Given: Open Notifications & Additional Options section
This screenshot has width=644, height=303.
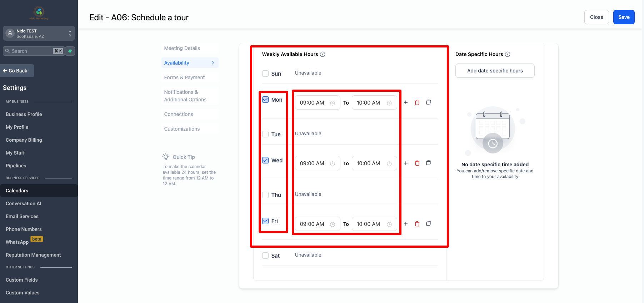Looking at the screenshot, I should (x=190, y=96).
